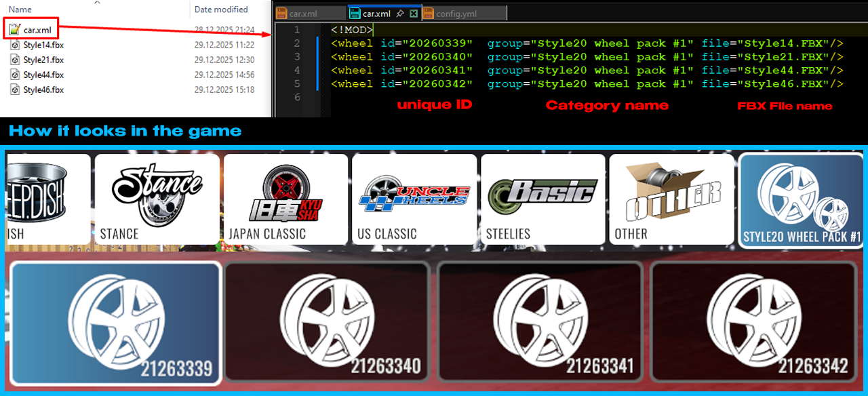The height and width of the screenshot is (396, 868).
Task: Click id value "20260341" in the code
Action: [x=437, y=71]
